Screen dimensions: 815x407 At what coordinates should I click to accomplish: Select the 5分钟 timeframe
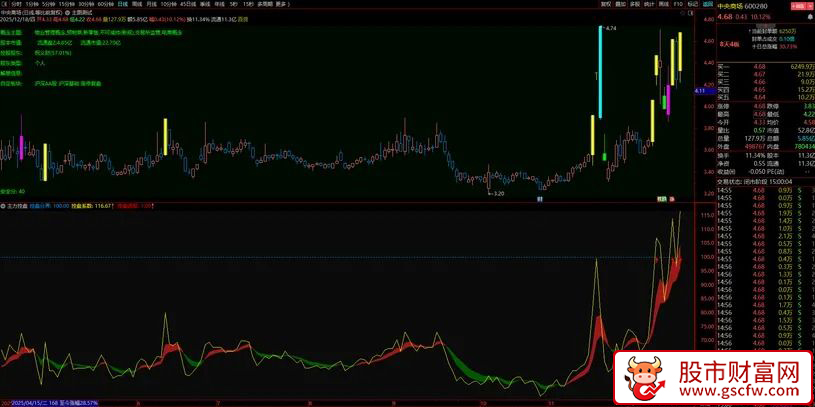point(49,4)
